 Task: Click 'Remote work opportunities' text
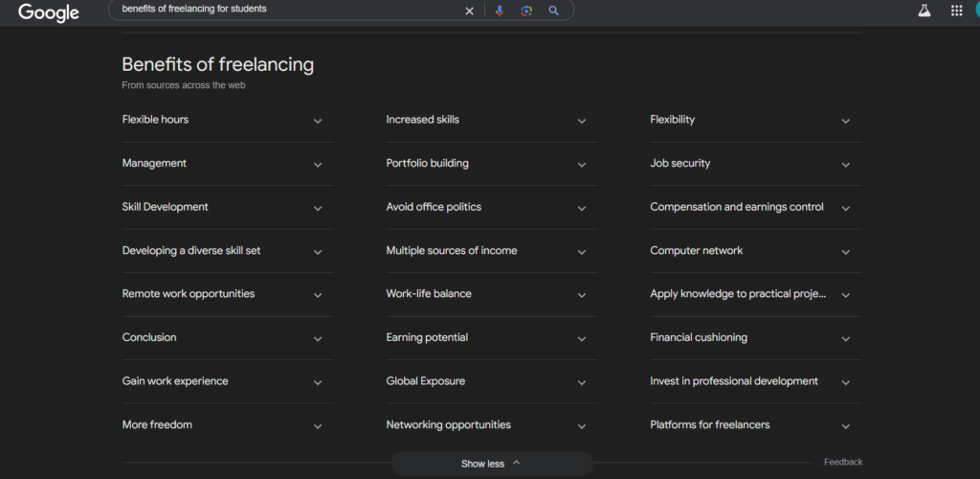click(x=189, y=294)
